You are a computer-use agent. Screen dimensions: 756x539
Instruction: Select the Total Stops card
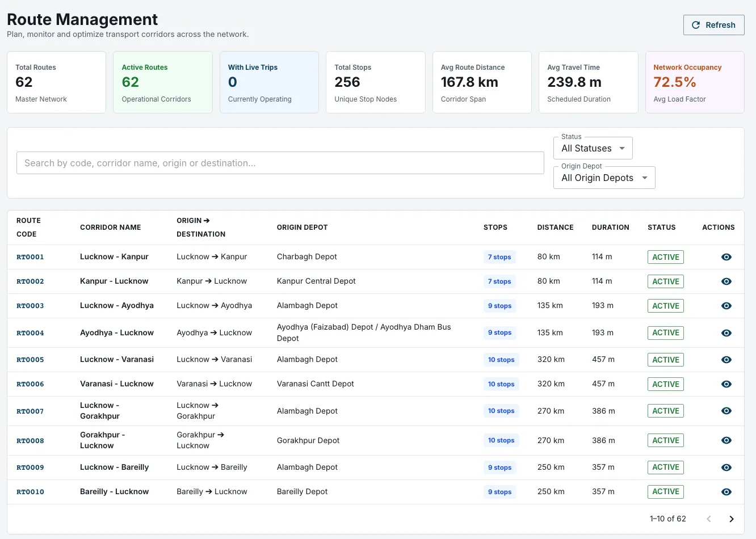[376, 82]
